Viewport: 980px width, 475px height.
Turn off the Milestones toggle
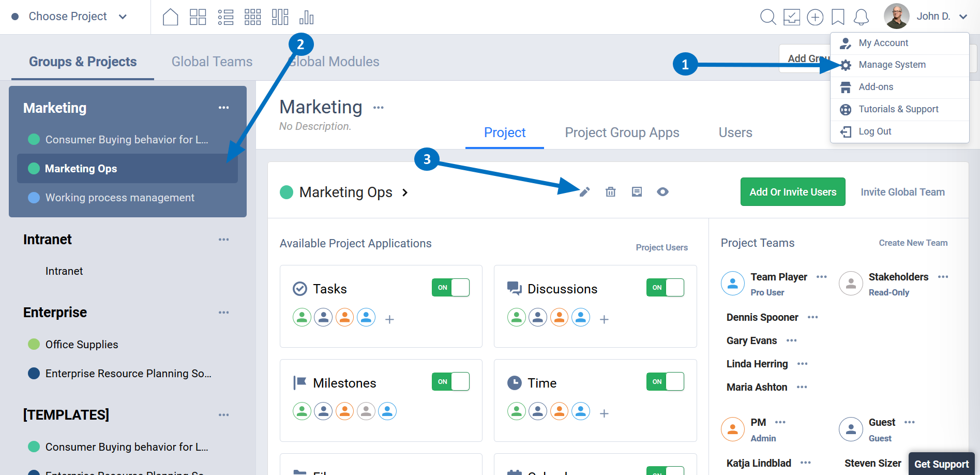(450, 382)
